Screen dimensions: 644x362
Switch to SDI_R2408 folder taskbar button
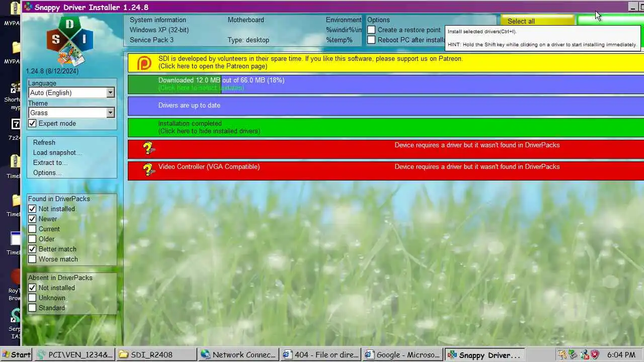tap(156, 354)
